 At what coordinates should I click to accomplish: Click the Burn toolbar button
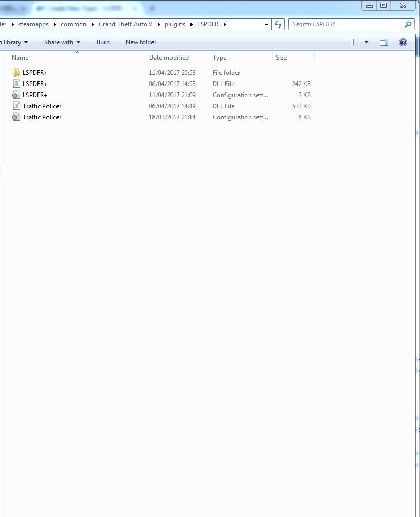(103, 42)
